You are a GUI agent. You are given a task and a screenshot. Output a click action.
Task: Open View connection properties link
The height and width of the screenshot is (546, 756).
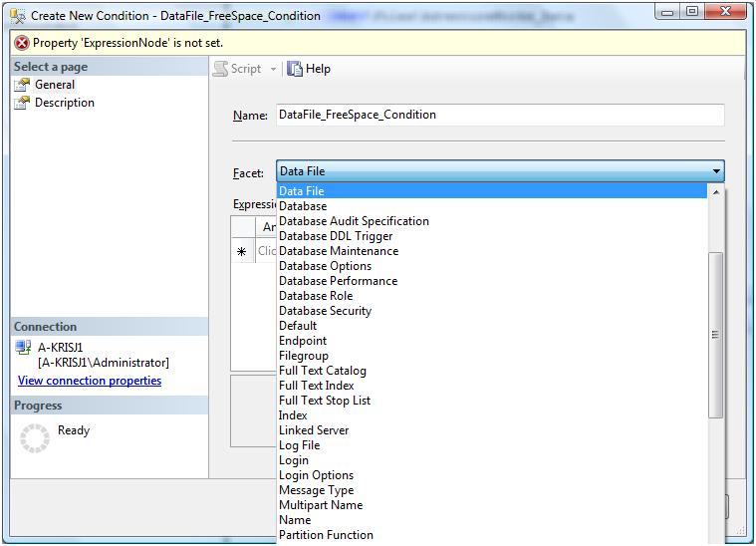point(90,381)
